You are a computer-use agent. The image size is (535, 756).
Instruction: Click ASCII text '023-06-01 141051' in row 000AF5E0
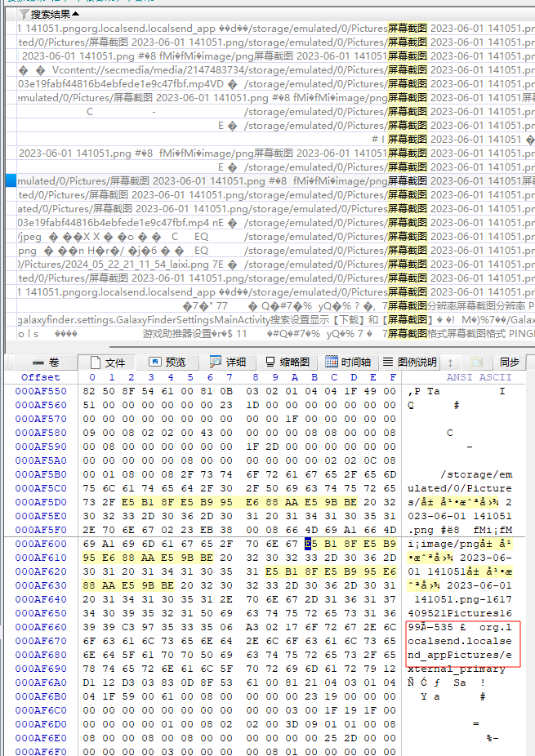coord(460,516)
